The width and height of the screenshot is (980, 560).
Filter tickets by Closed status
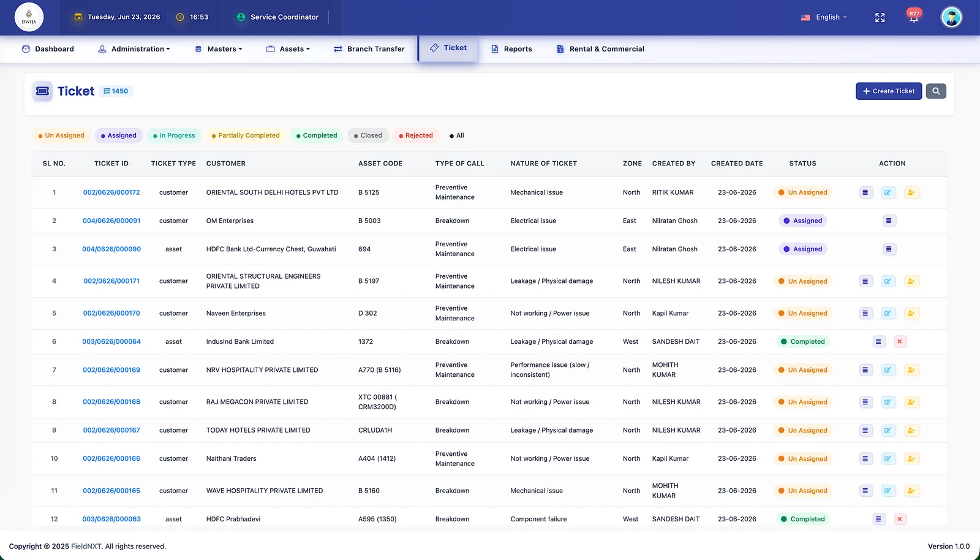(368, 135)
